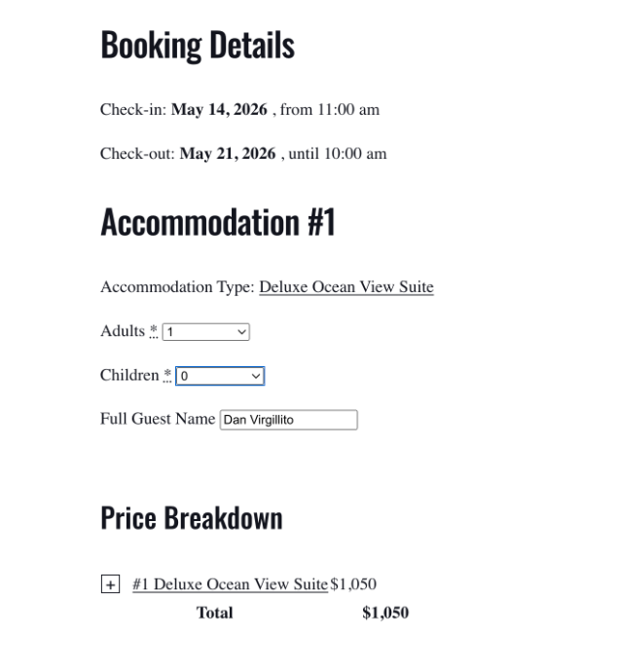Open the Deluxe Ocean View Suite accommodation type link
This screenshot has height=672, width=617.
(346, 286)
